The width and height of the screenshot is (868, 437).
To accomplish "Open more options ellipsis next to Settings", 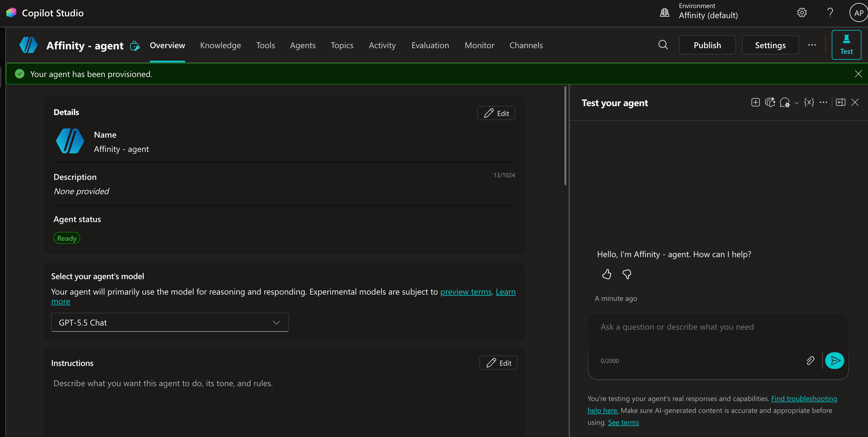I will click(812, 45).
